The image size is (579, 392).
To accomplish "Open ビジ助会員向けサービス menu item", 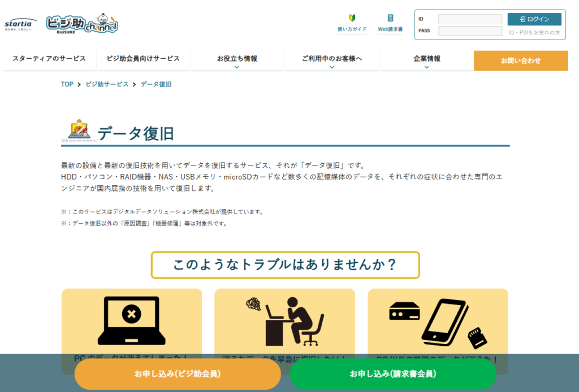I will 142,59.
